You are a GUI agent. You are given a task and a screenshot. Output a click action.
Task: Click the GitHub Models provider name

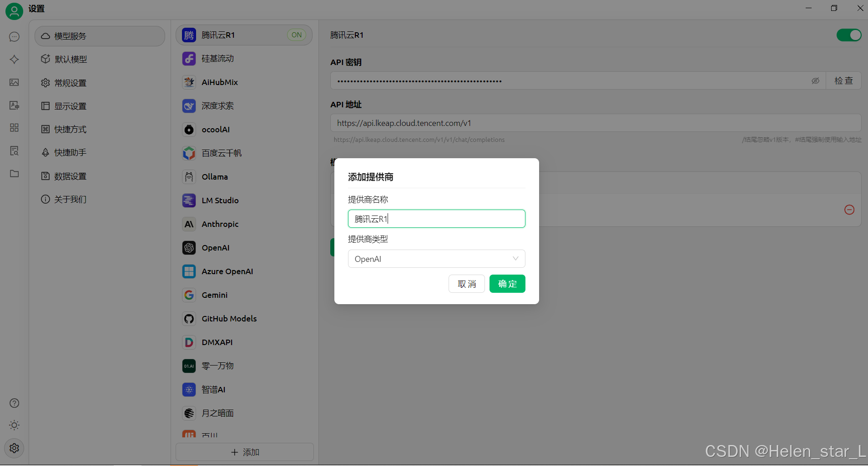(x=229, y=319)
